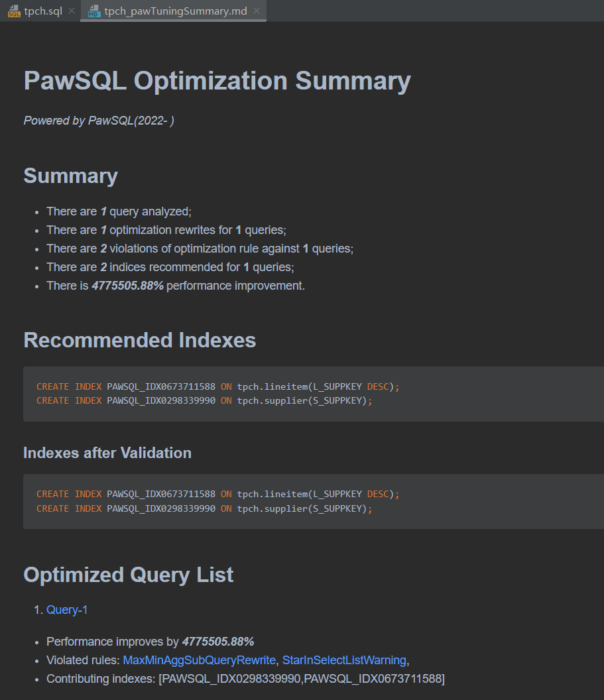Click the Indexes after Validation heading
Screen dimensions: 604x700
107,453
